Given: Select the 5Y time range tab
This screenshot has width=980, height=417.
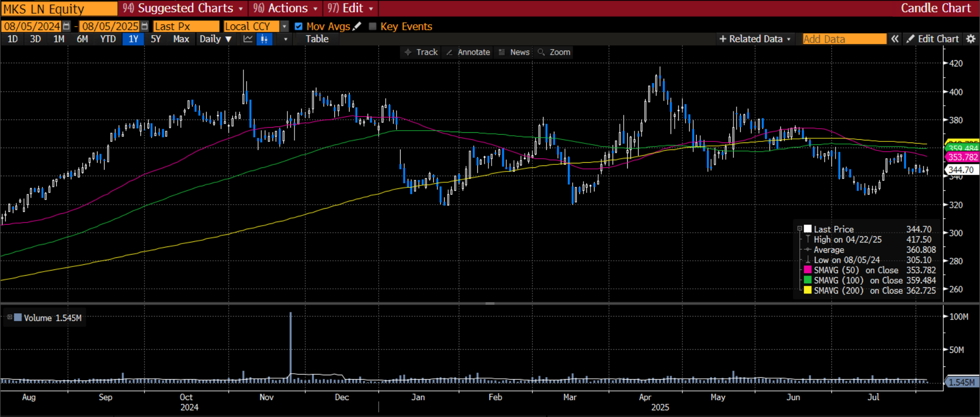Looking at the screenshot, I should tap(156, 39).
